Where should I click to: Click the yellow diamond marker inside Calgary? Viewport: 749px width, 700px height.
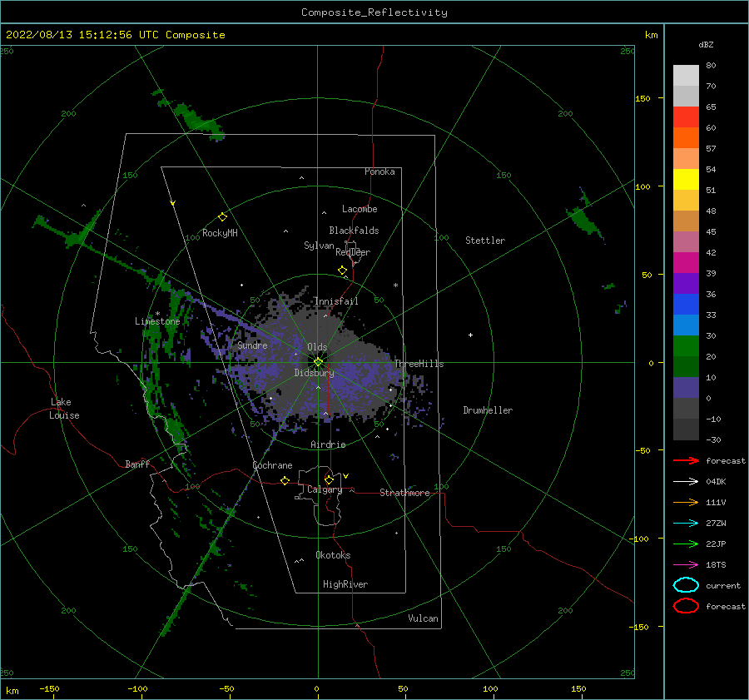coord(329,479)
